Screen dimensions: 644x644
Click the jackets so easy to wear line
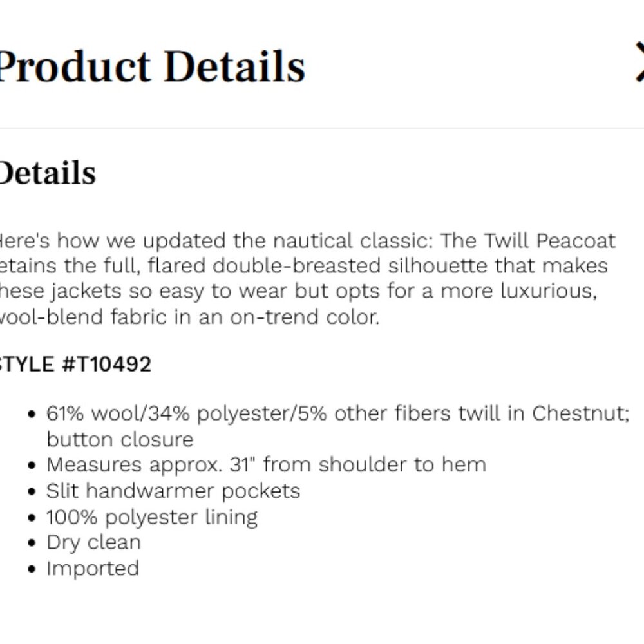pos(299,292)
